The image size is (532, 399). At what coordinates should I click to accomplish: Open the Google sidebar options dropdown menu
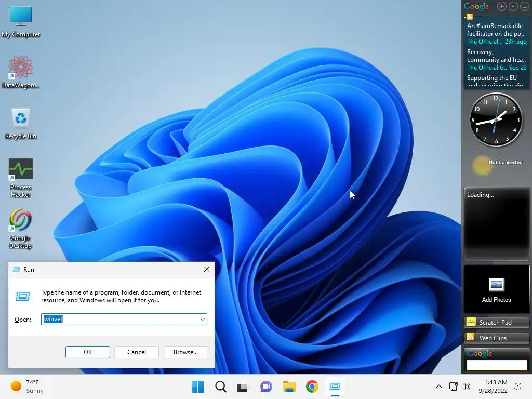click(513, 6)
